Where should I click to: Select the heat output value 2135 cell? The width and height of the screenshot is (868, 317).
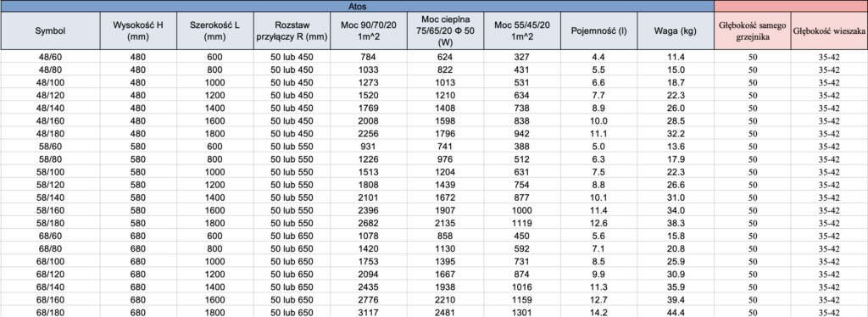445,222
